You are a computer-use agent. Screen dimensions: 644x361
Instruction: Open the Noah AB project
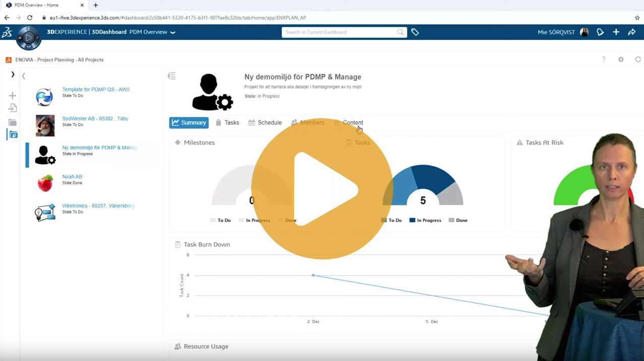[72, 177]
